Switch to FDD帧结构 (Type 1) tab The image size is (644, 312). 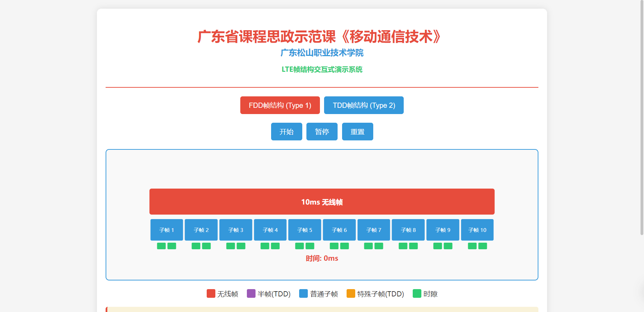pyautogui.click(x=280, y=105)
